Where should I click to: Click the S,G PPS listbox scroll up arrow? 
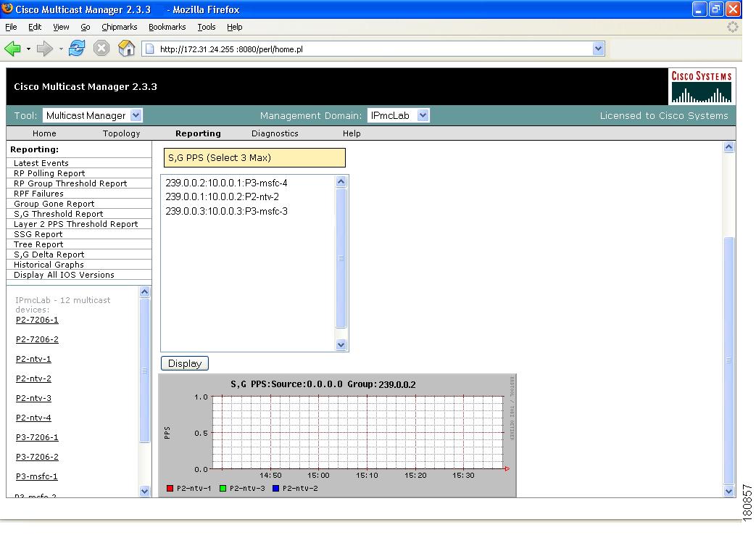[341, 181]
